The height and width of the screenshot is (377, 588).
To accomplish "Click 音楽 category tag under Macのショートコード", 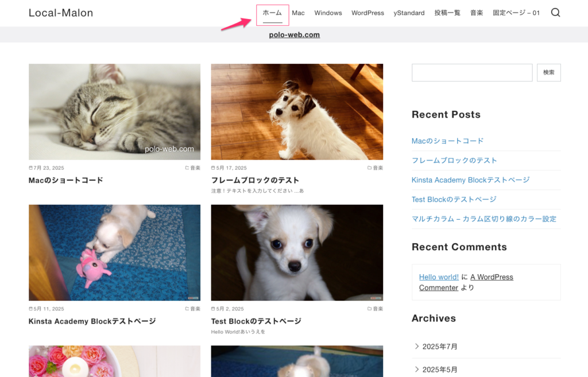I will [x=195, y=168].
